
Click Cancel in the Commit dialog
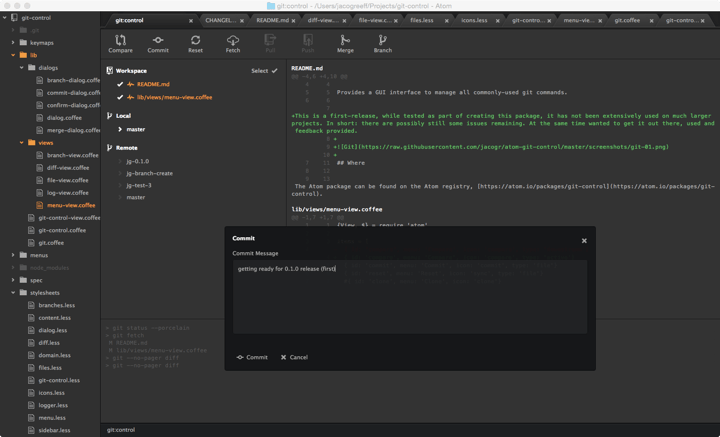tap(294, 357)
